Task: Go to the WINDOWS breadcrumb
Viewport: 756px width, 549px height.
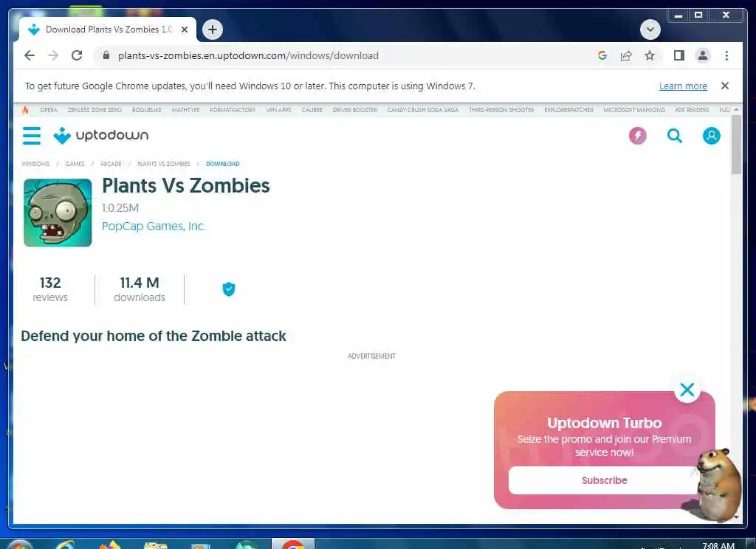Action: point(35,164)
